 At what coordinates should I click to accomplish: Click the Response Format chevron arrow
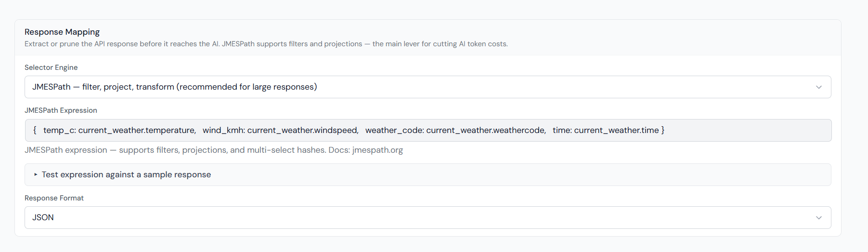pos(819,218)
